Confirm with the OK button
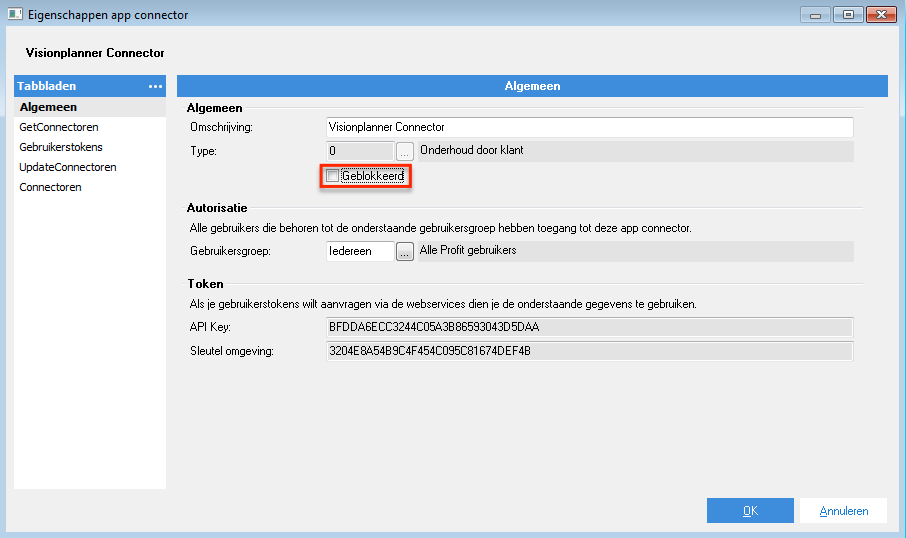 pos(750,511)
